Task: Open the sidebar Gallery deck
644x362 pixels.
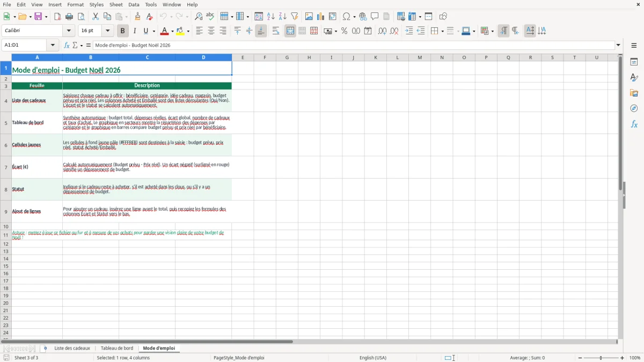Action: [634, 93]
